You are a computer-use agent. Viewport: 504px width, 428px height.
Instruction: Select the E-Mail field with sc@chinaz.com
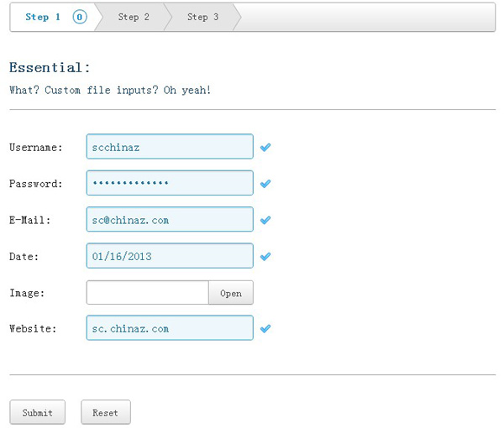(x=169, y=220)
